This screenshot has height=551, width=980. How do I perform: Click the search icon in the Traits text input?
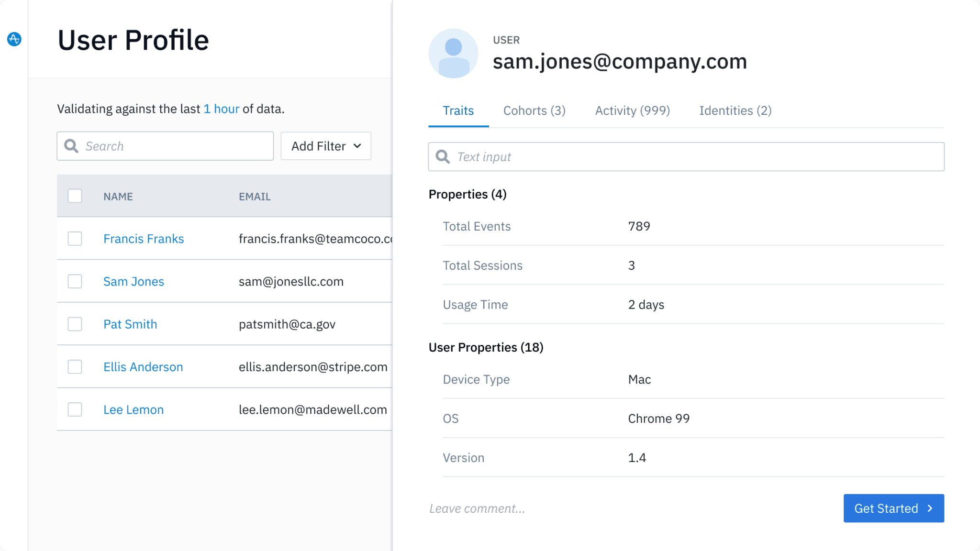[x=443, y=156]
